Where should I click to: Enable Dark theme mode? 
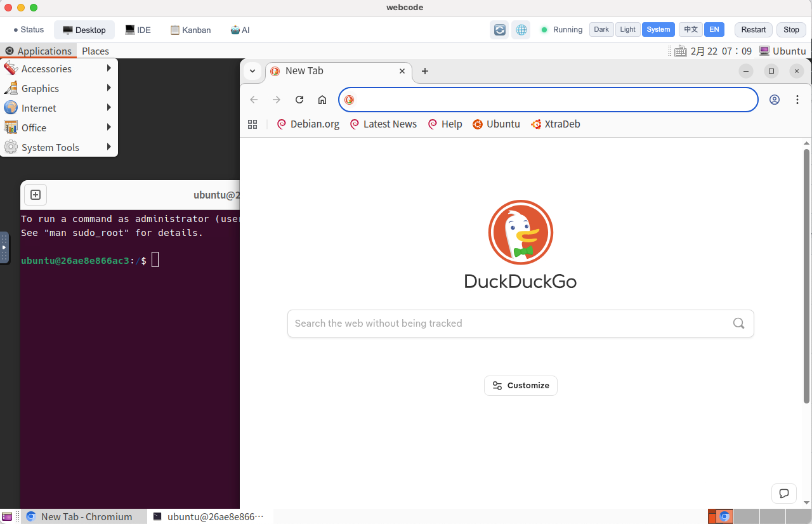tap(601, 29)
